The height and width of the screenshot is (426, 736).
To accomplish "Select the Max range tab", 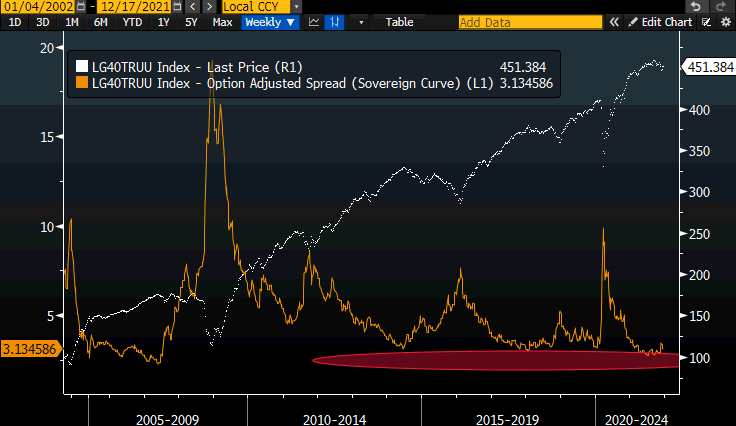I will tap(222, 22).
